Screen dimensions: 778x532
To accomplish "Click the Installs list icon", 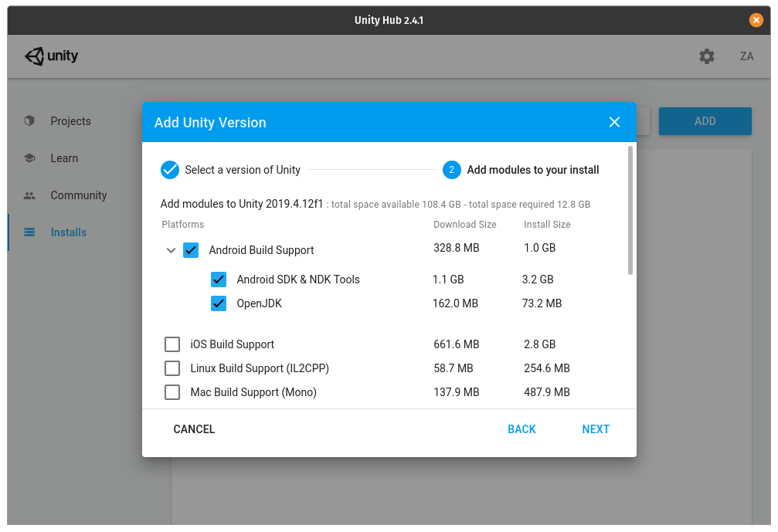I will tap(30, 232).
